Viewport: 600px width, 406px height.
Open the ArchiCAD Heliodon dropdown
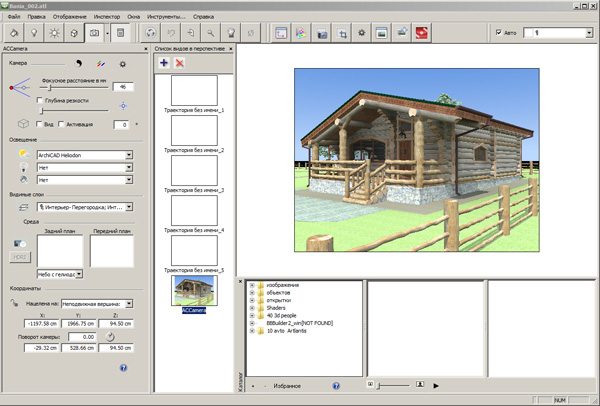tap(130, 155)
